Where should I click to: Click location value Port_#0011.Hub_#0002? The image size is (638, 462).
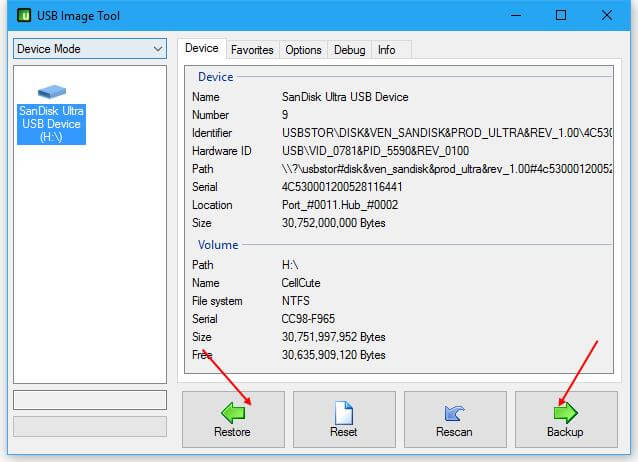[340, 205]
